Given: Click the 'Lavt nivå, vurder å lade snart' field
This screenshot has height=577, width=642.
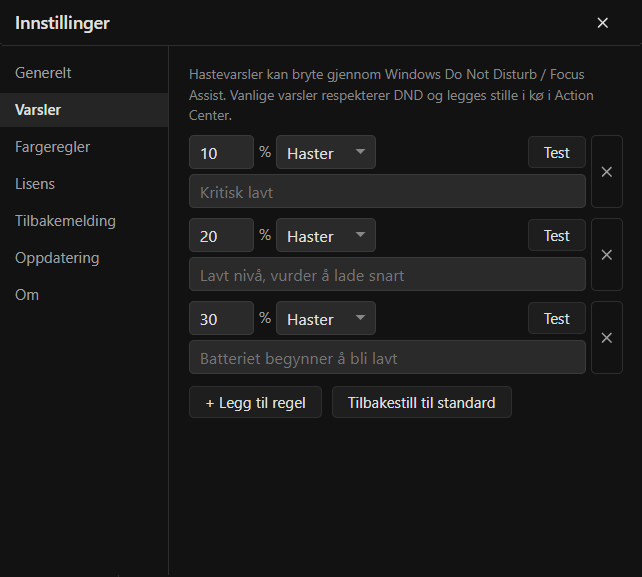Looking at the screenshot, I should [387, 274].
